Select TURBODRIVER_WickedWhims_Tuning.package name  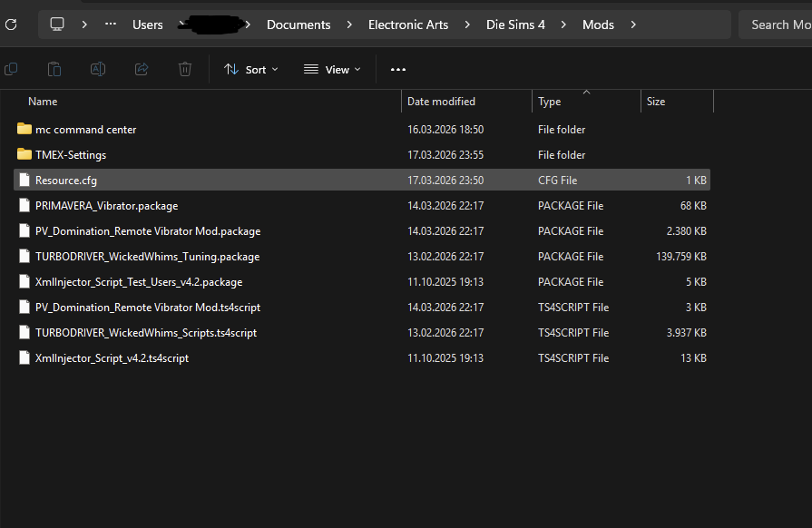pyautogui.click(x=148, y=256)
